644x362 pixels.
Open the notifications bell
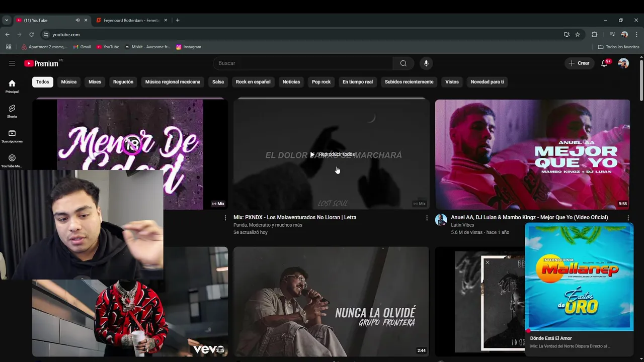coord(605,63)
